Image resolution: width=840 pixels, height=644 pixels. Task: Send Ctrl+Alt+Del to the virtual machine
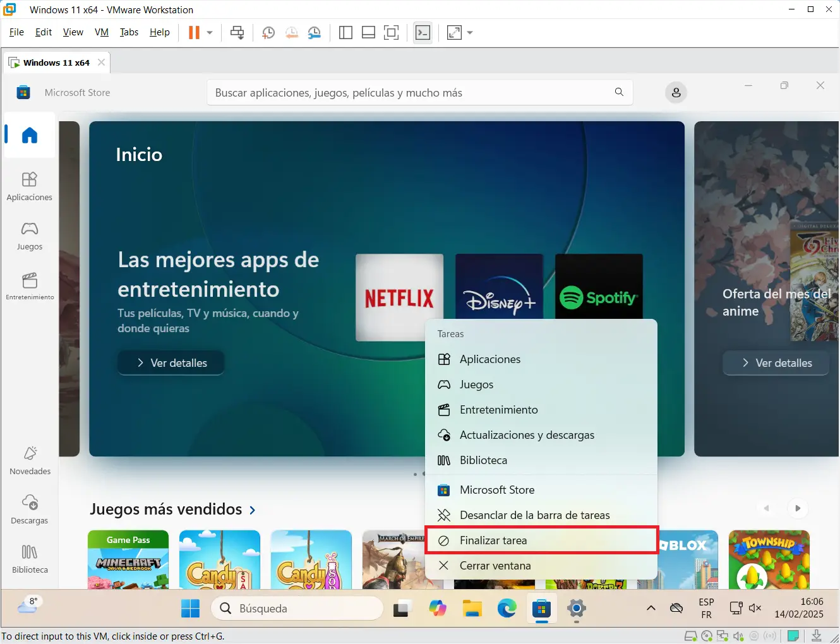237,33
